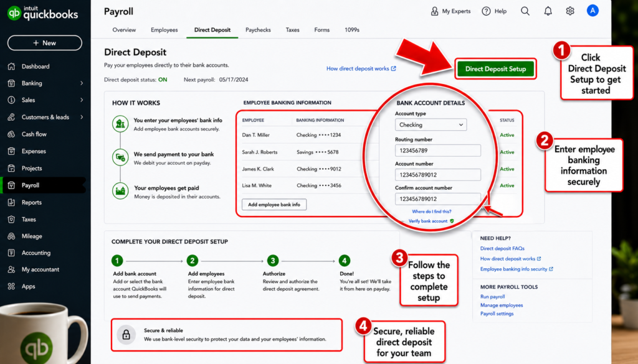638x364 pixels.
Task: Click the Taxes shield icon in sidebar
Action: [11, 220]
